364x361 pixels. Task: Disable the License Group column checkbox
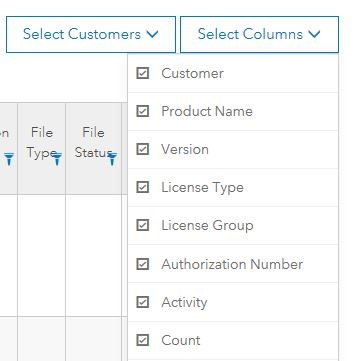pos(143,225)
